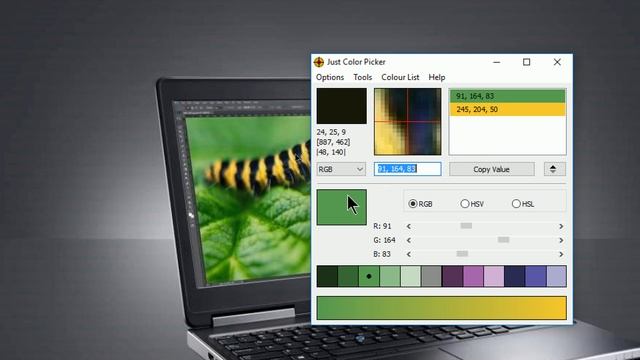The width and height of the screenshot is (640, 360).
Task: Open the Options menu
Action: [x=330, y=77]
